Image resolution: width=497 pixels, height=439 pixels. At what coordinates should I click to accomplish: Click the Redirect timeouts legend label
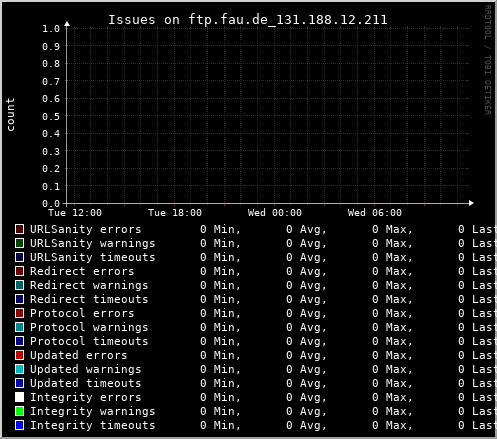(x=89, y=299)
